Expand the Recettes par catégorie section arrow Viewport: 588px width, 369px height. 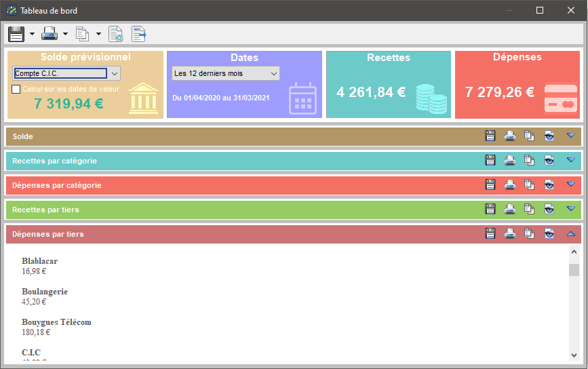[570, 161]
